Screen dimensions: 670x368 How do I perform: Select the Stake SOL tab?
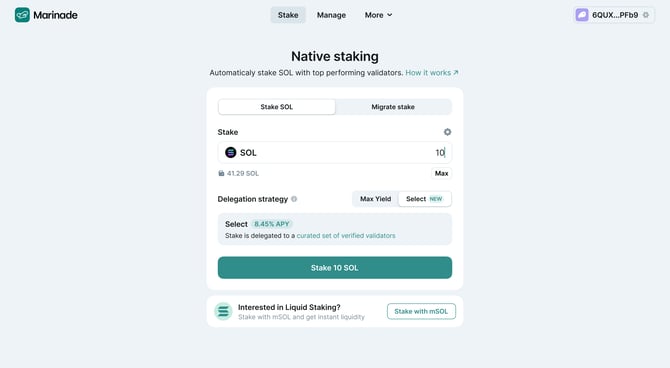pos(277,107)
